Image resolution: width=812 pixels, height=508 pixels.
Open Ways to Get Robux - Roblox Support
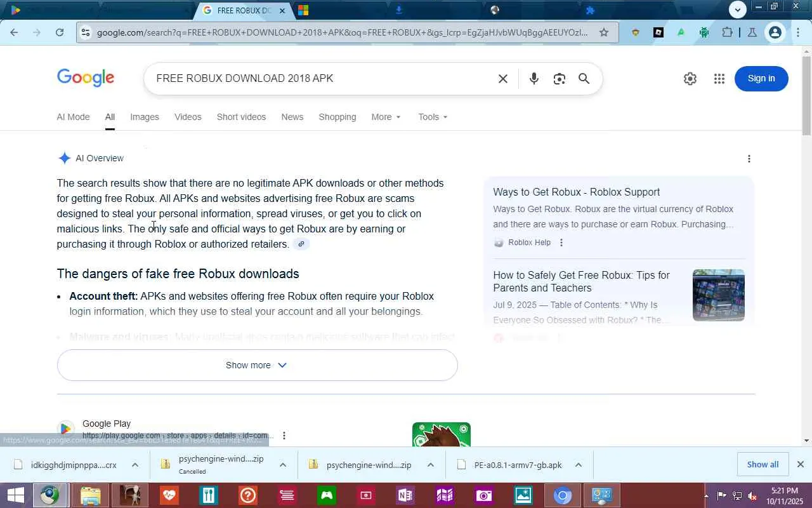click(x=577, y=192)
